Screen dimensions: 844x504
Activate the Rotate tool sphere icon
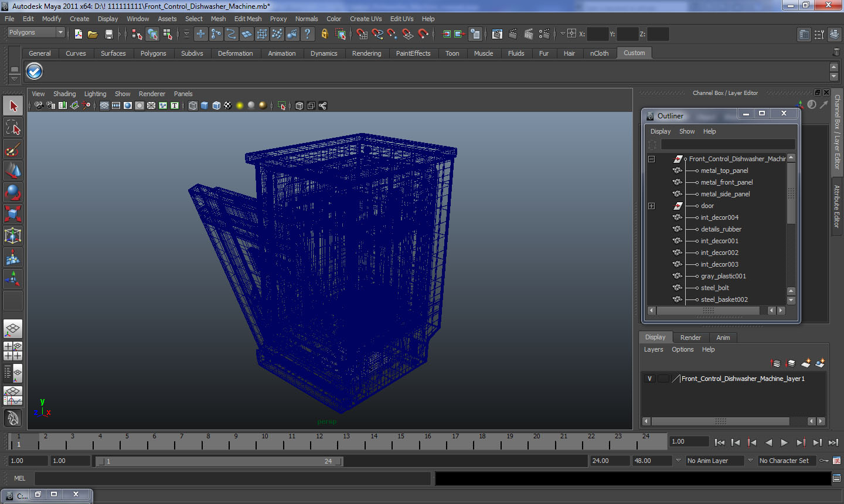(x=13, y=192)
